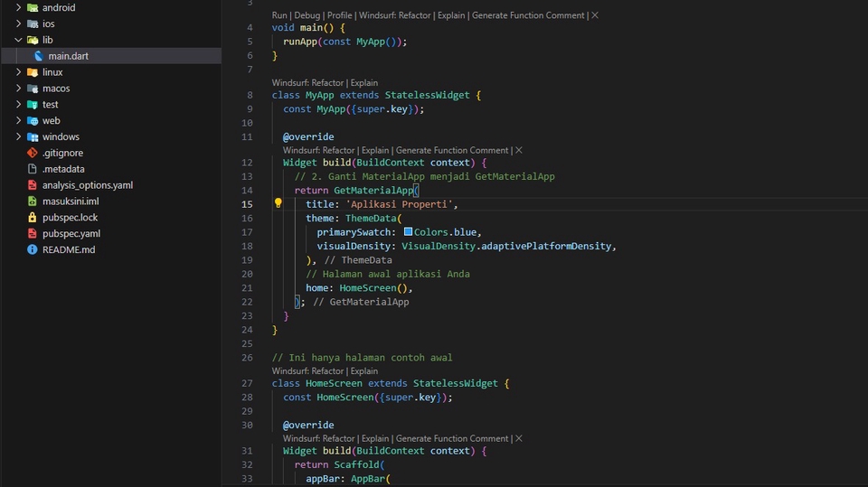Open analysis_options.yaml
This screenshot has height=487, width=868.
point(88,185)
